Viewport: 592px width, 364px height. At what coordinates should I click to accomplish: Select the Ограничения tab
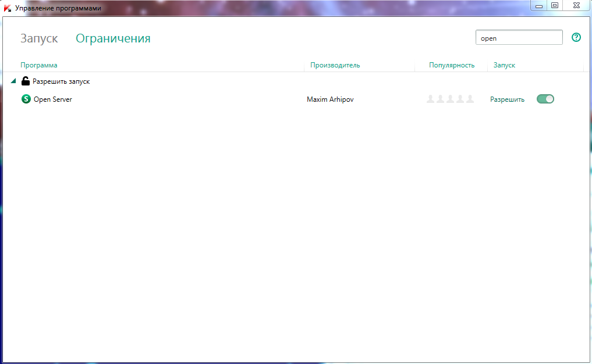click(x=113, y=38)
